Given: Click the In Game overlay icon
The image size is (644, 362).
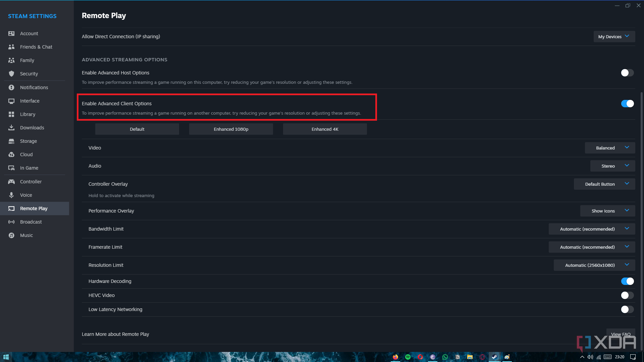Looking at the screenshot, I should (x=11, y=168).
